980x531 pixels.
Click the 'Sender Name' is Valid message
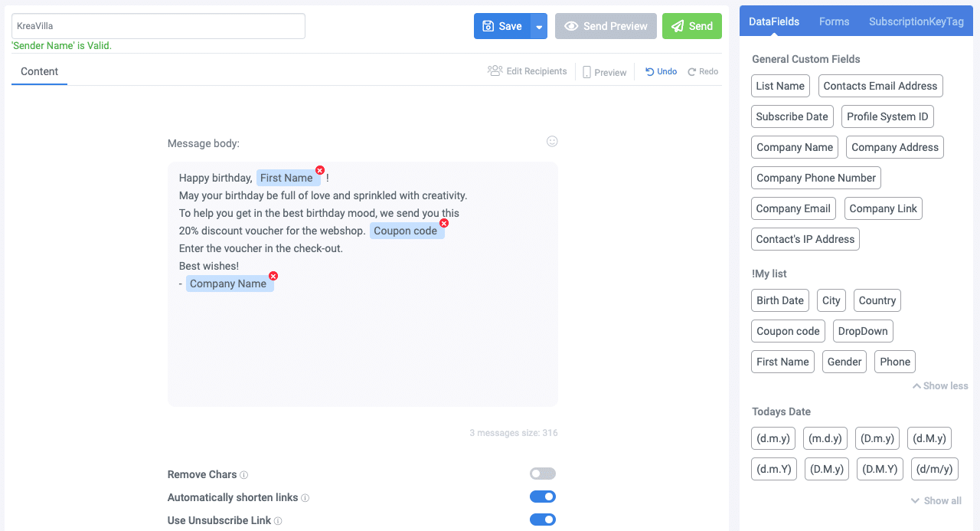pos(61,46)
